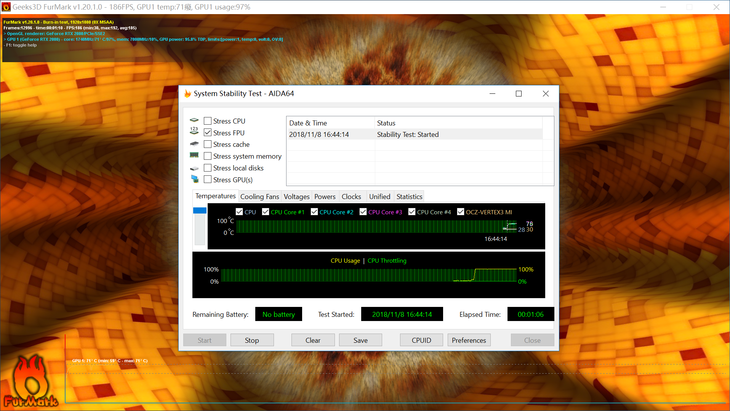This screenshot has width=730, height=411.
Task: Open the Powers tab
Action: pyautogui.click(x=324, y=196)
